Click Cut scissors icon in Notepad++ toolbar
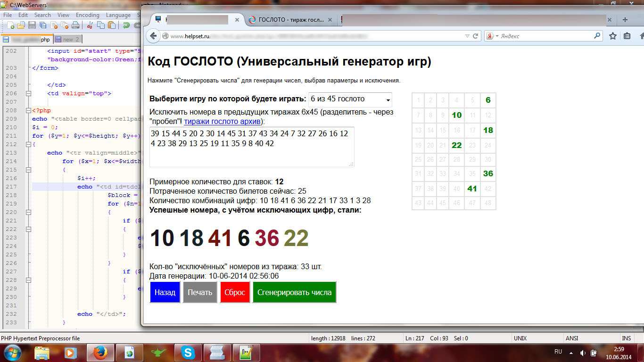Viewport: 644px width, 362px height. pos(90,25)
